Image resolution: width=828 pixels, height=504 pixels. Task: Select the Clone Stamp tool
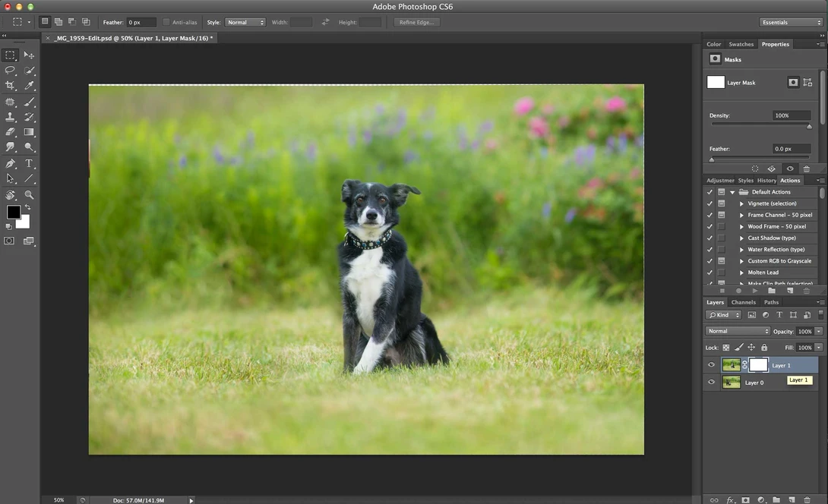(x=10, y=117)
